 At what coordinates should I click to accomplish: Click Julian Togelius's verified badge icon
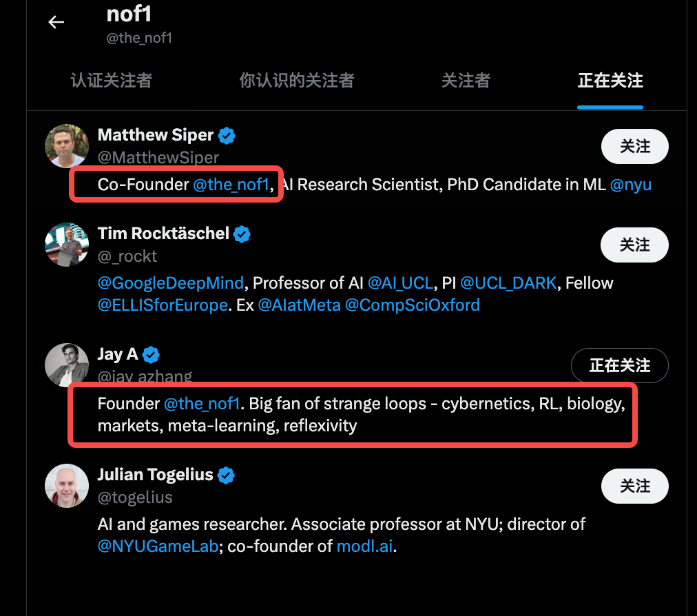click(x=227, y=475)
